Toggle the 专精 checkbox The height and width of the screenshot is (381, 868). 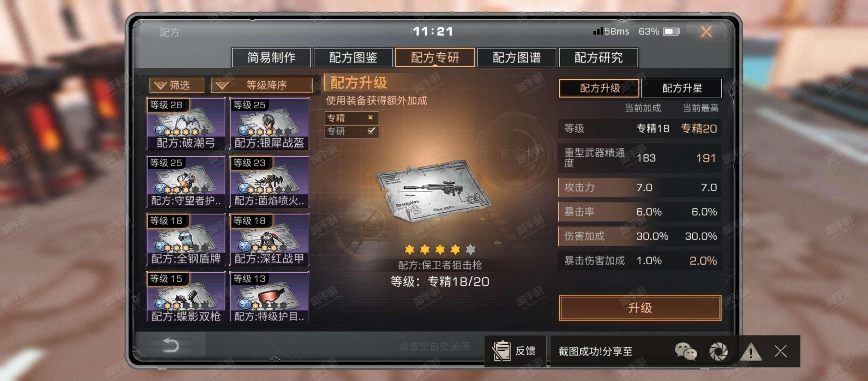click(x=370, y=118)
